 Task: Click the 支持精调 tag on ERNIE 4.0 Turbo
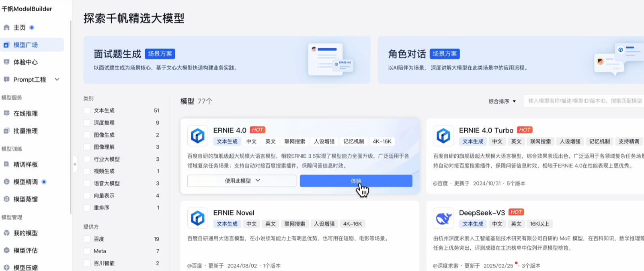pyautogui.click(x=629, y=142)
